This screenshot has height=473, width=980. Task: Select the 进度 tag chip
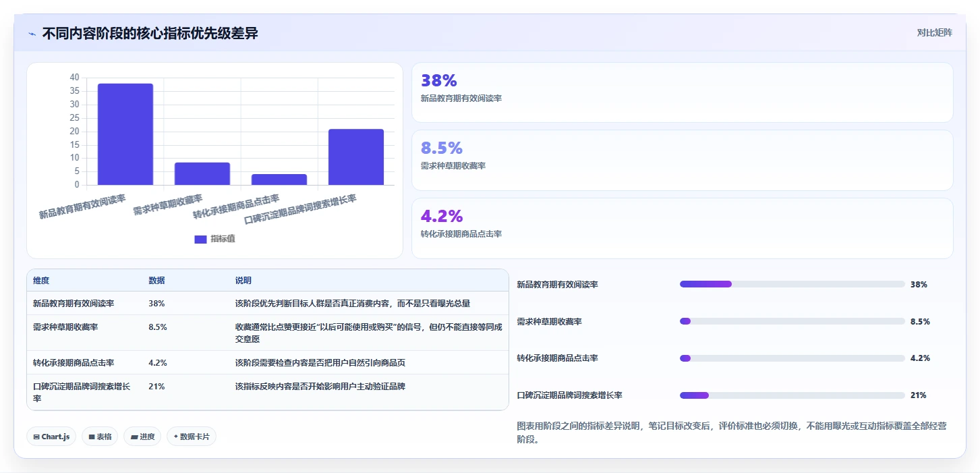click(x=142, y=437)
